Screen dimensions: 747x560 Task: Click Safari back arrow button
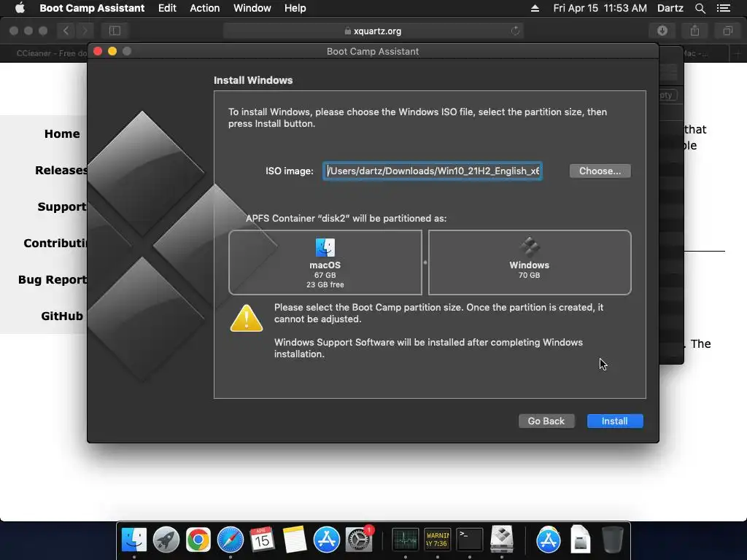click(66, 31)
